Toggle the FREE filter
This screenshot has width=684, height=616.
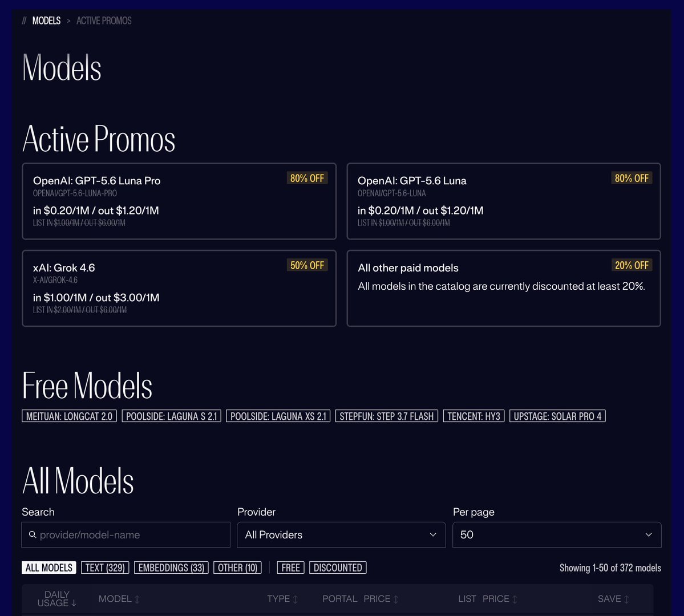click(x=290, y=568)
